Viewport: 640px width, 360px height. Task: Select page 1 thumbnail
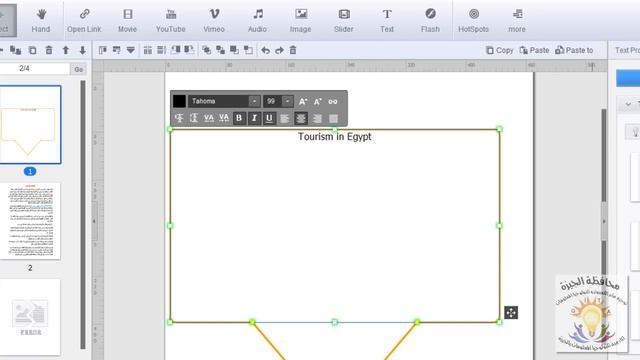pyautogui.click(x=30, y=125)
